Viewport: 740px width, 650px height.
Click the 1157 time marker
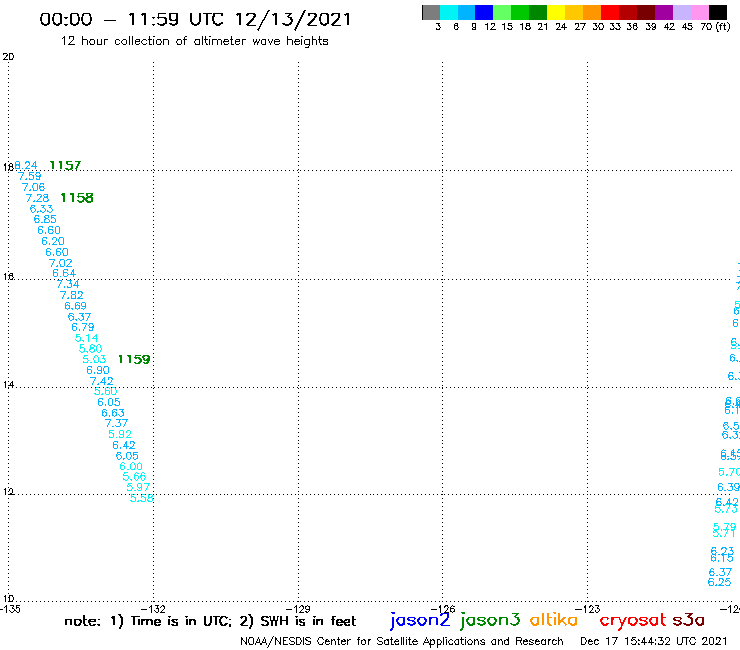pos(65,165)
